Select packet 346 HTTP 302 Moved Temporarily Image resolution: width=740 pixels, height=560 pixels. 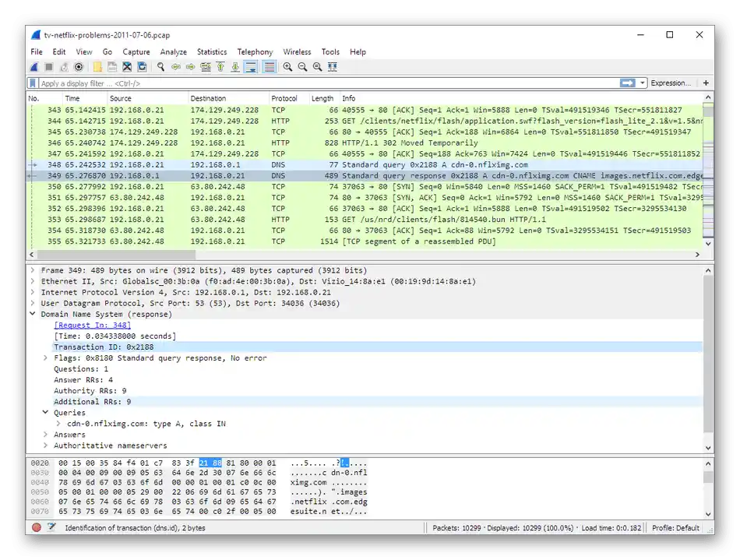coord(365,143)
